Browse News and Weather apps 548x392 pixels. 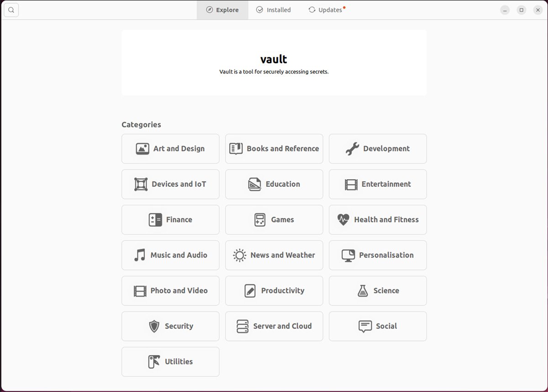[x=274, y=255]
